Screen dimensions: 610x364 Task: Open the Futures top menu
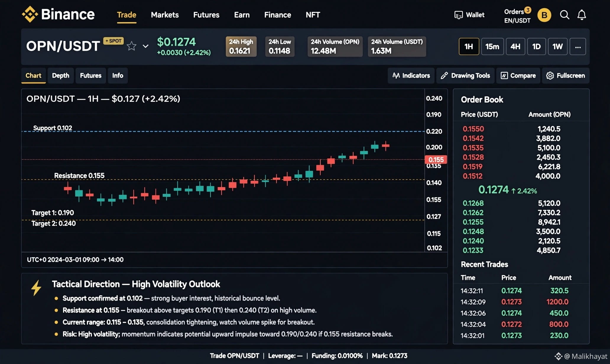tap(206, 15)
